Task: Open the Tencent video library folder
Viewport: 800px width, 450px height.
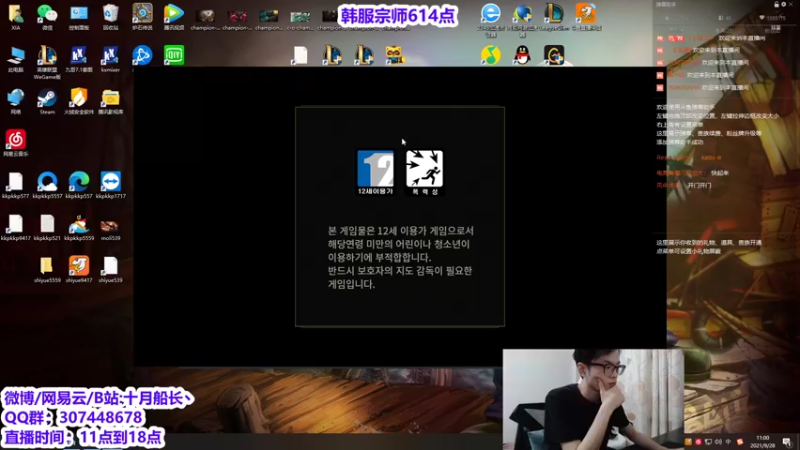Action: click(x=110, y=101)
